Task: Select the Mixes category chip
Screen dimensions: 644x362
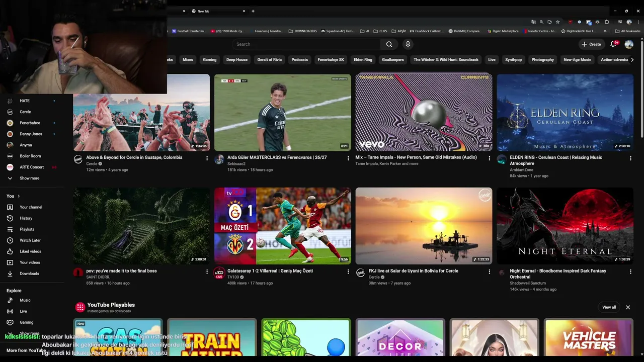Action: tap(188, 60)
